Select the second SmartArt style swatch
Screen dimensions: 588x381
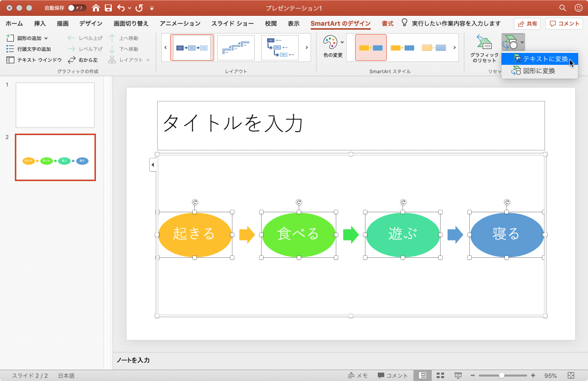pos(403,48)
